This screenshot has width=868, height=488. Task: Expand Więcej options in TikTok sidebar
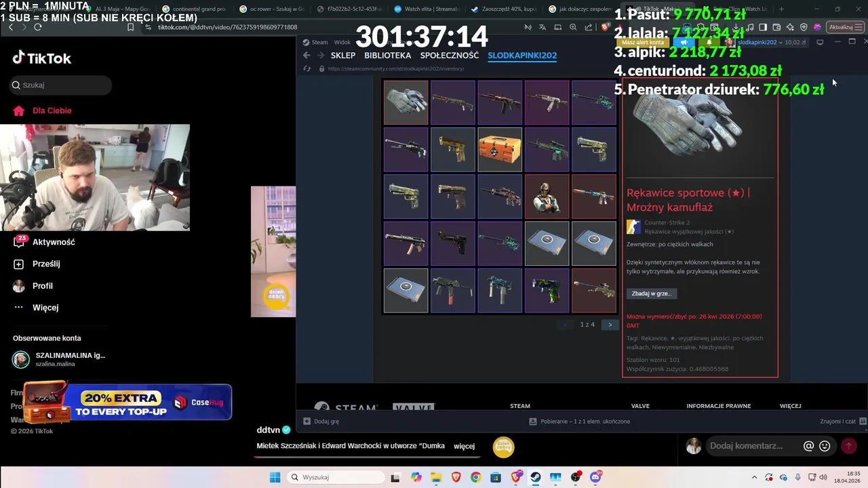[x=36, y=308]
